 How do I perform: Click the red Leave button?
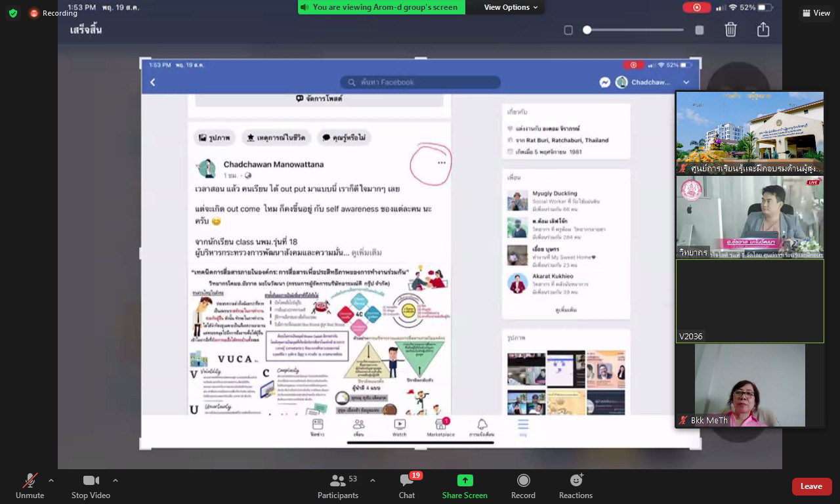811,486
